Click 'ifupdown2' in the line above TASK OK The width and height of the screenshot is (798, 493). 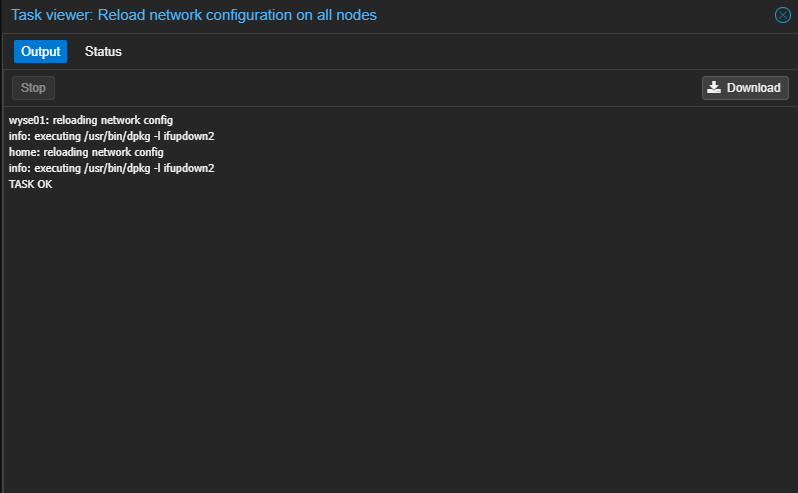coord(189,168)
